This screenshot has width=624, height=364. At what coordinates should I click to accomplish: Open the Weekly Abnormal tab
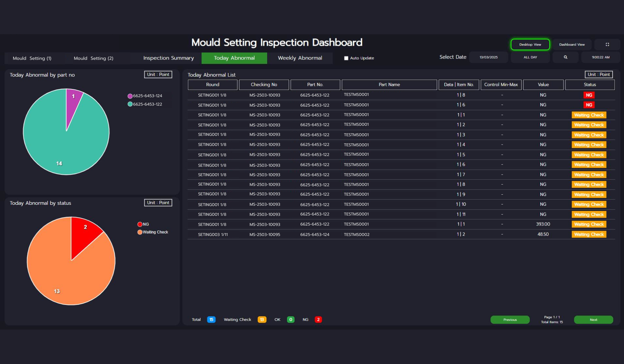tap(300, 58)
